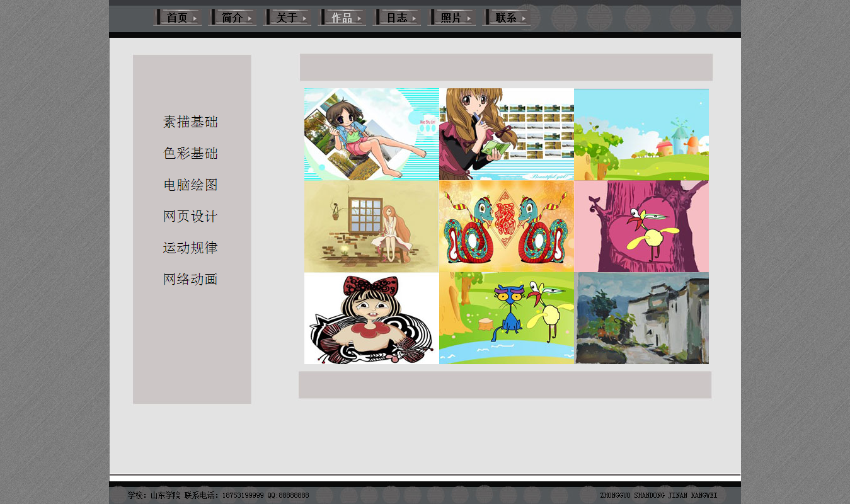Go to 网页设计 in the sidebar
Image resolution: width=850 pixels, height=504 pixels.
[190, 217]
